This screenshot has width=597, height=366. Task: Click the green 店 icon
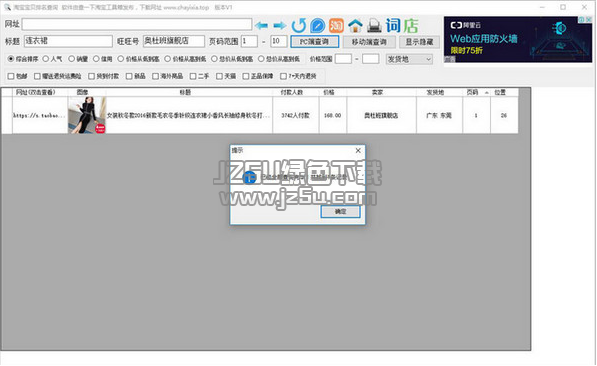click(411, 26)
